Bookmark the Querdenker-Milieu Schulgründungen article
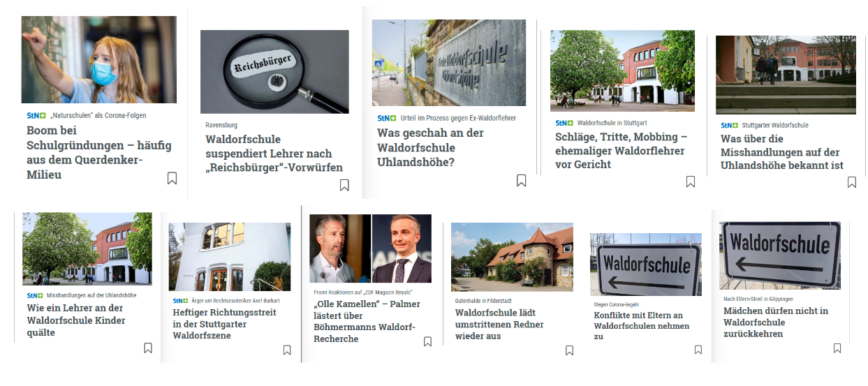 click(172, 178)
